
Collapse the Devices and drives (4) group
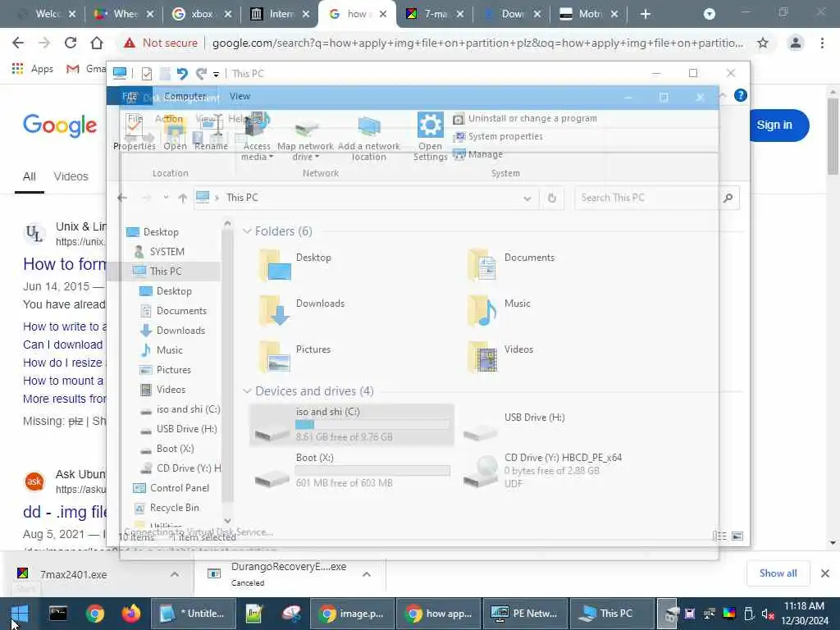(x=247, y=391)
